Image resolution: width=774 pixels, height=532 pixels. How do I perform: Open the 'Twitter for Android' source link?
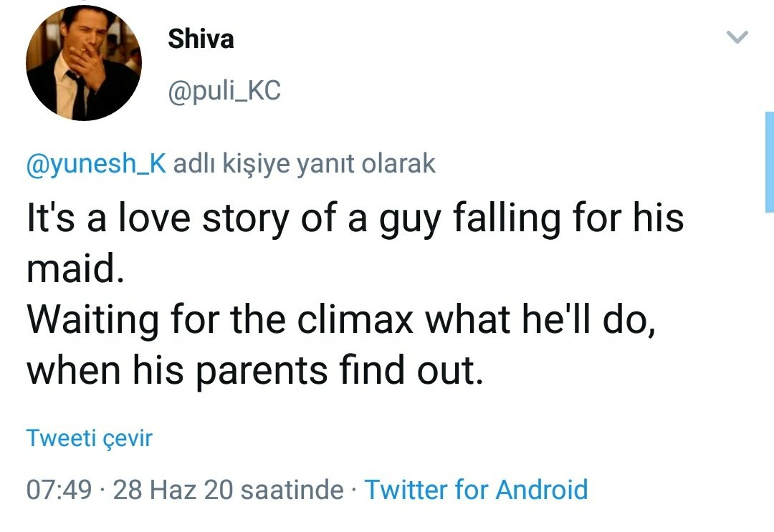tap(476, 490)
